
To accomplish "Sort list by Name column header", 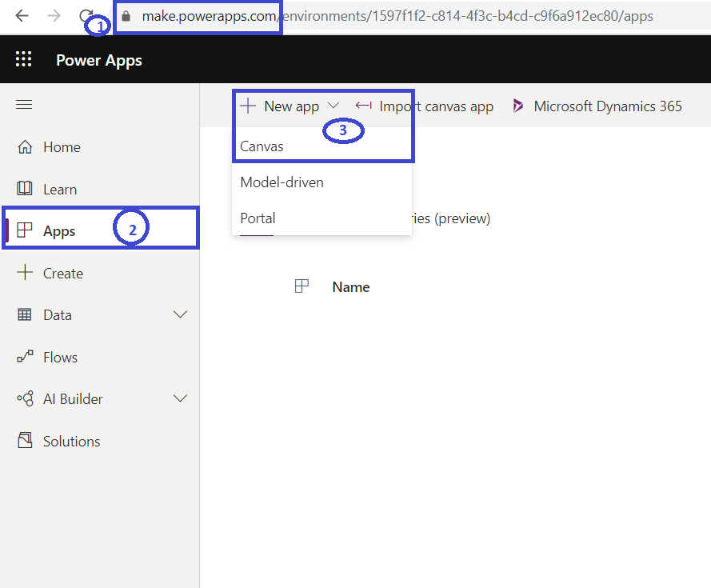I will coord(350,287).
